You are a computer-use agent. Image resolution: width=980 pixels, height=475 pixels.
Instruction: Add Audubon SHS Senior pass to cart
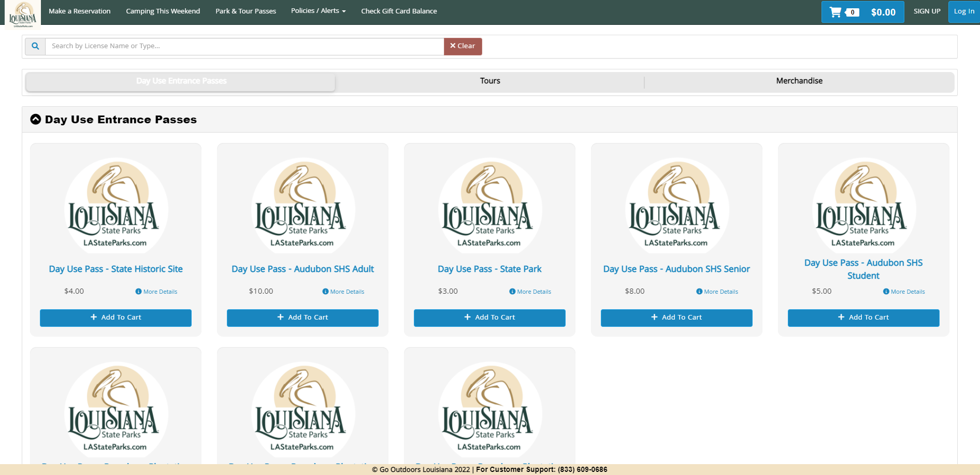click(x=677, y=318)
